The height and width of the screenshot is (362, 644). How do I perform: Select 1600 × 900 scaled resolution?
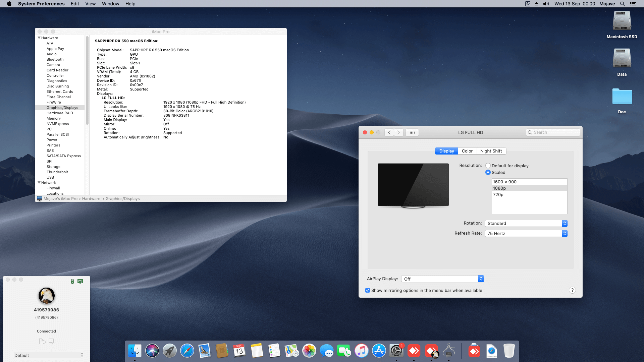point(529,182)
